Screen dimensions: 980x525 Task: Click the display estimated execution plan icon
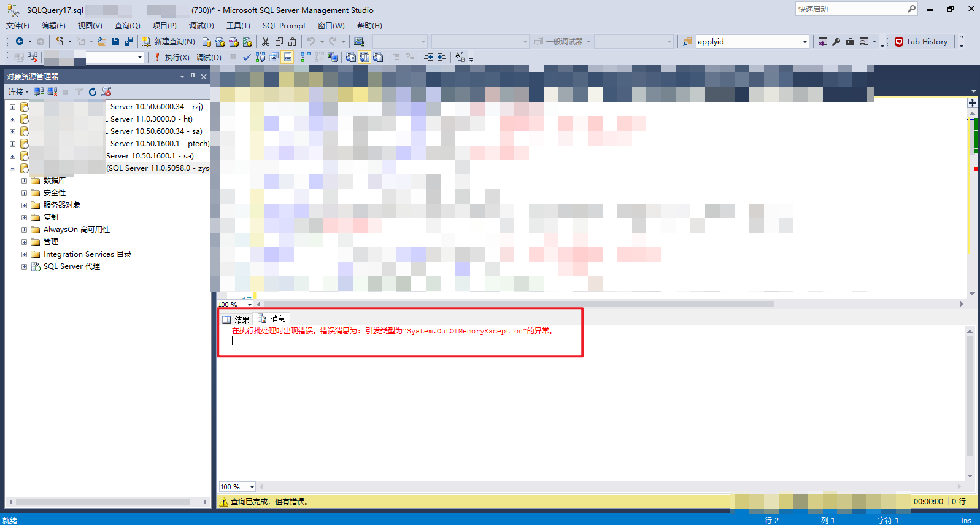[260, 57]
